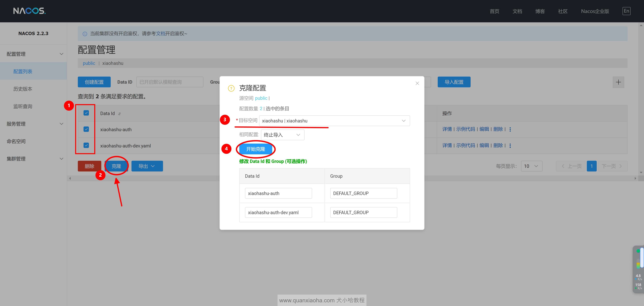Open more actions for the xiaohashu-auth-dev.yaml row
The height and width of the screenshot is (306, 644).
[x=510, y=146]
